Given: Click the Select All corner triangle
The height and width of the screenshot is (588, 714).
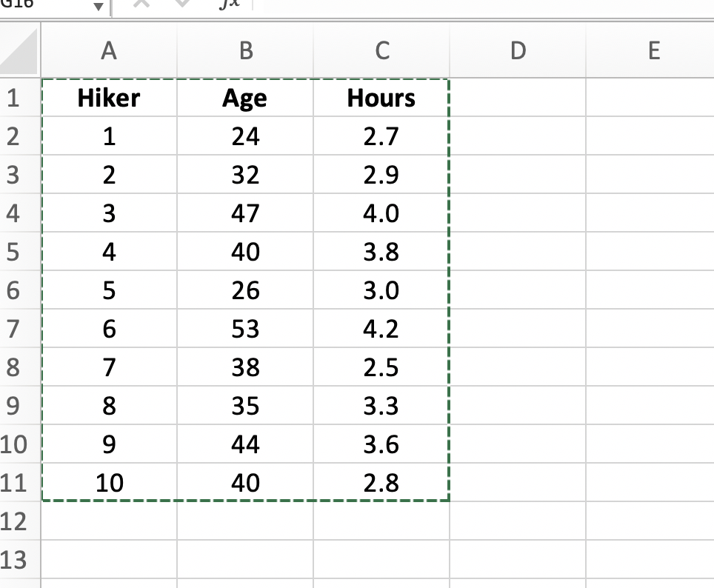Looking at the screenshot, I should [x=19, y=50].
